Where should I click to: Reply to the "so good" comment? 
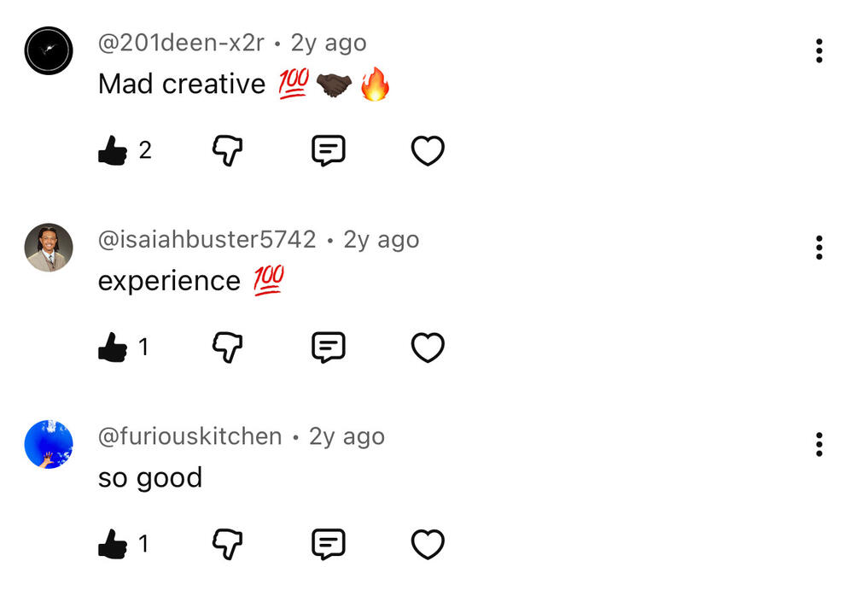(328, 544)
